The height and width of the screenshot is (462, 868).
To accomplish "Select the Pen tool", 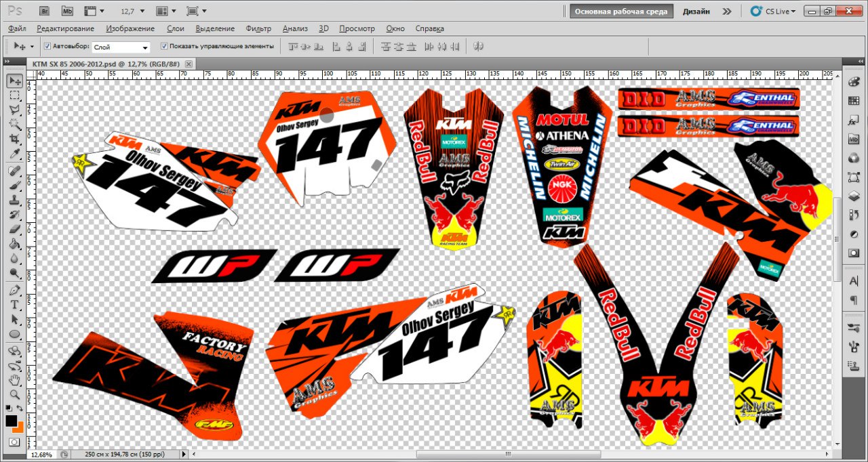I will coord(14,291).
